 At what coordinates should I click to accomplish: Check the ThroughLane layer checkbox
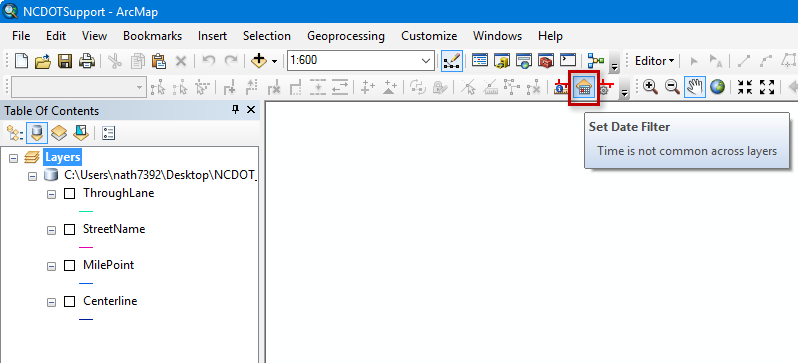(69, 193)
